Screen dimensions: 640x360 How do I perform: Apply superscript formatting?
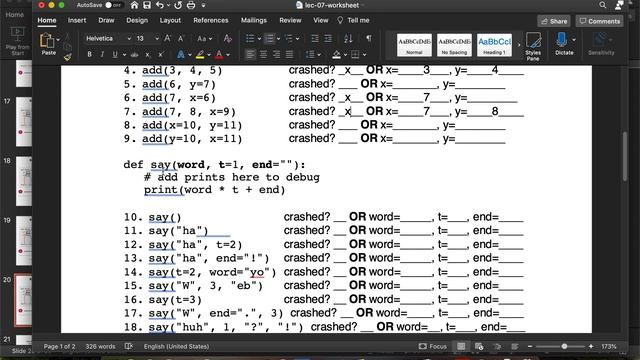click(160, 55)
